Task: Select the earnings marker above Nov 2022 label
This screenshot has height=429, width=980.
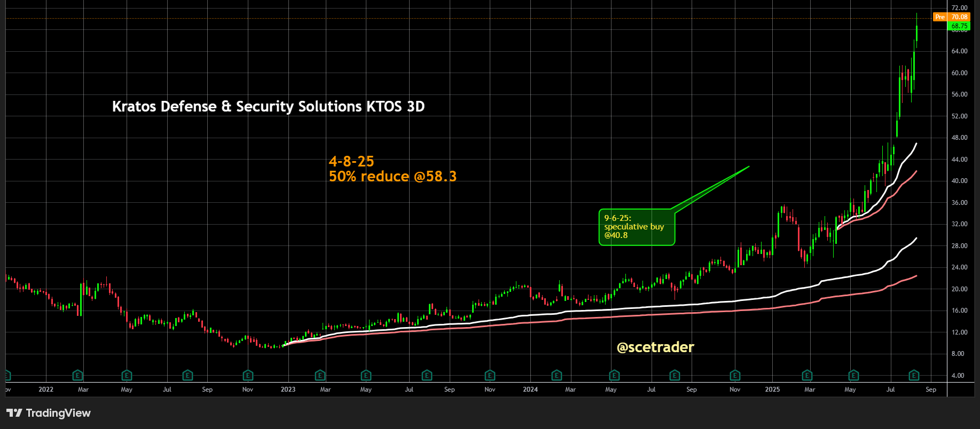Action: (248, 375)
